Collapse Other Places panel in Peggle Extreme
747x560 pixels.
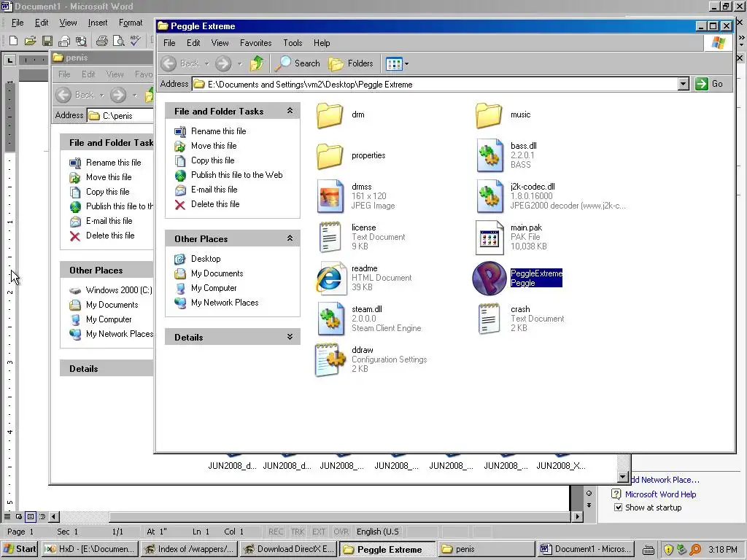pos(290,238)
